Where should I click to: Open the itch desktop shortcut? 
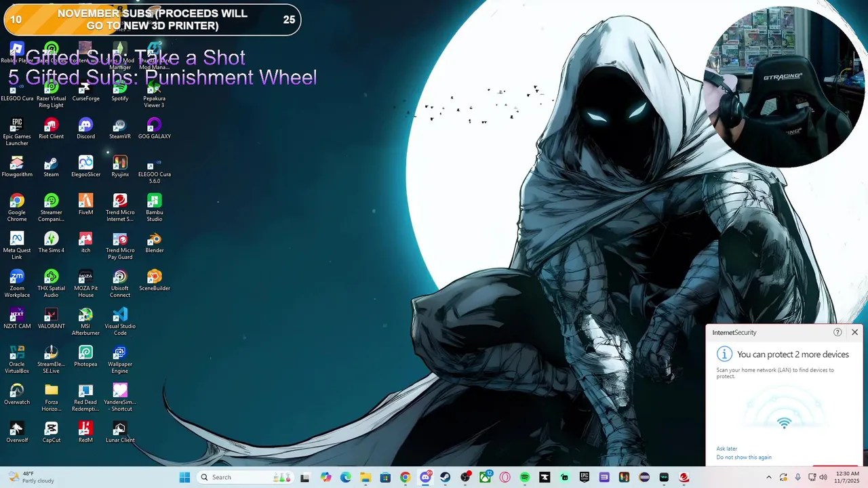coord(85,243)
